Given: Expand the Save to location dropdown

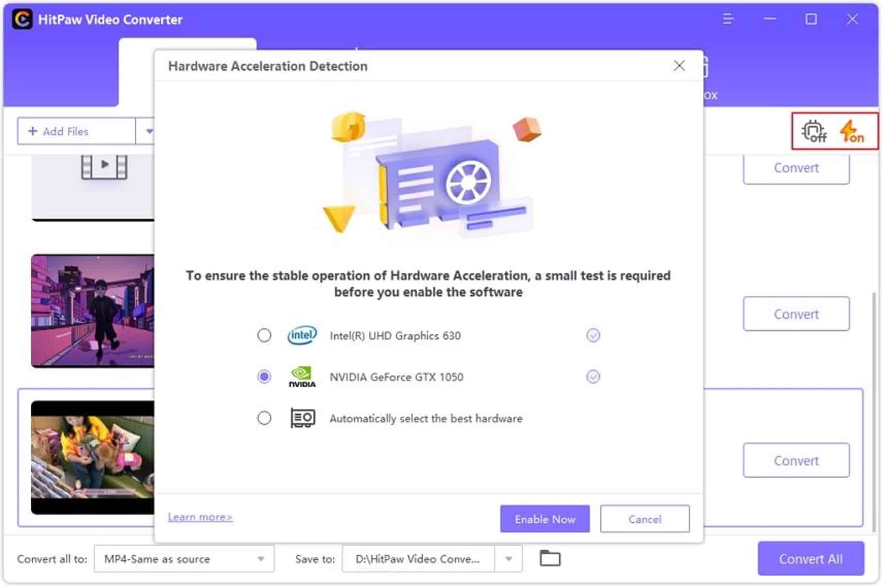Looking at the screenshot, I should [509, 559].
